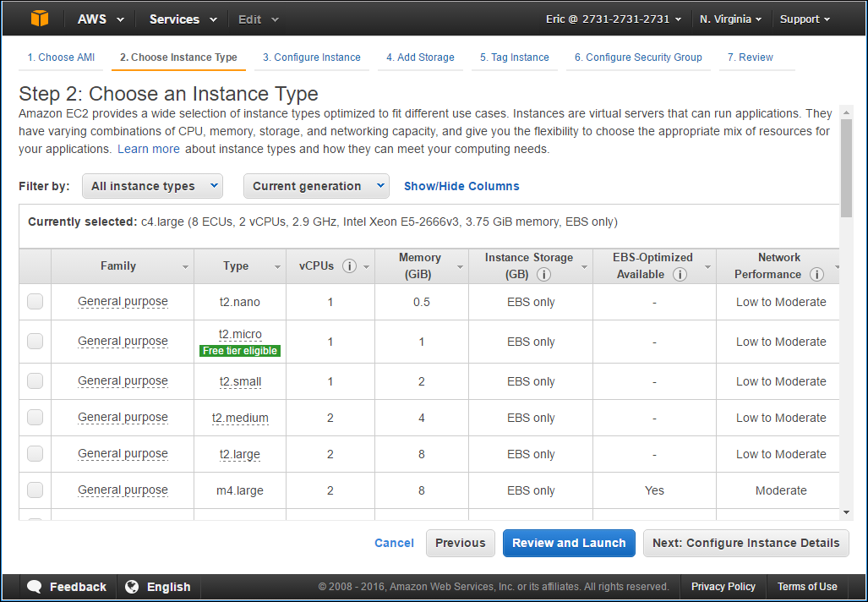Open the Type column sort arrow
868x602 pixels.
[x=277, y=267]
